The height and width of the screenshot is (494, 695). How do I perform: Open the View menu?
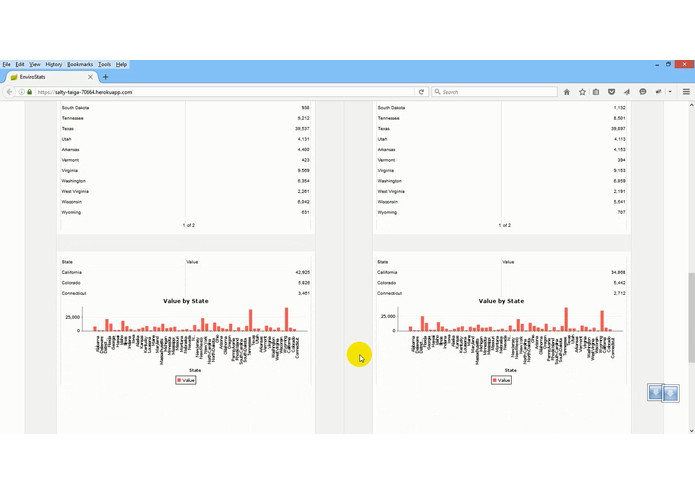tap(35, 64)
